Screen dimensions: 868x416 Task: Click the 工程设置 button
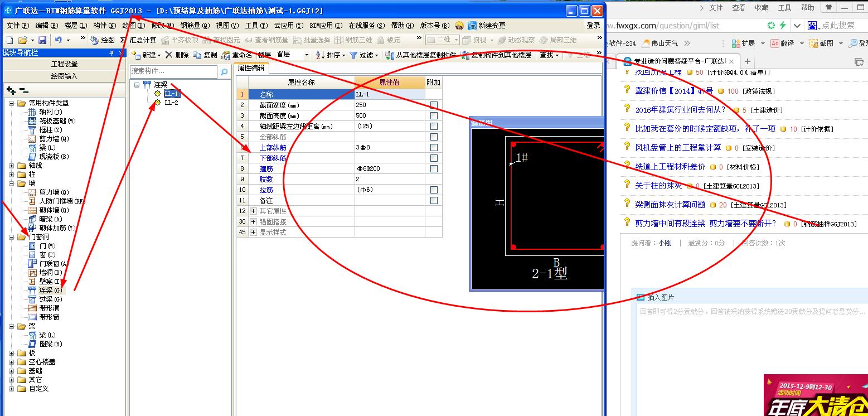64,64
